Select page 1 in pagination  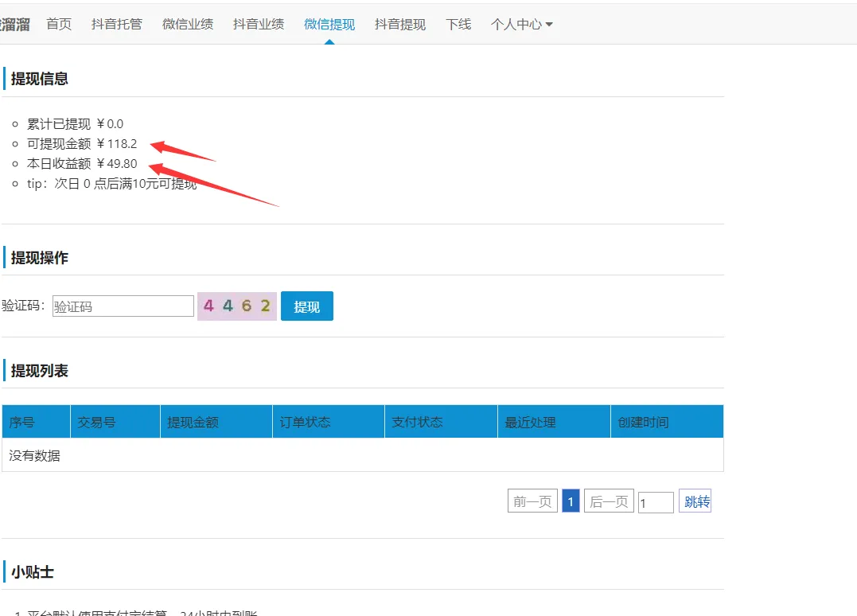(x=571, y=501)
